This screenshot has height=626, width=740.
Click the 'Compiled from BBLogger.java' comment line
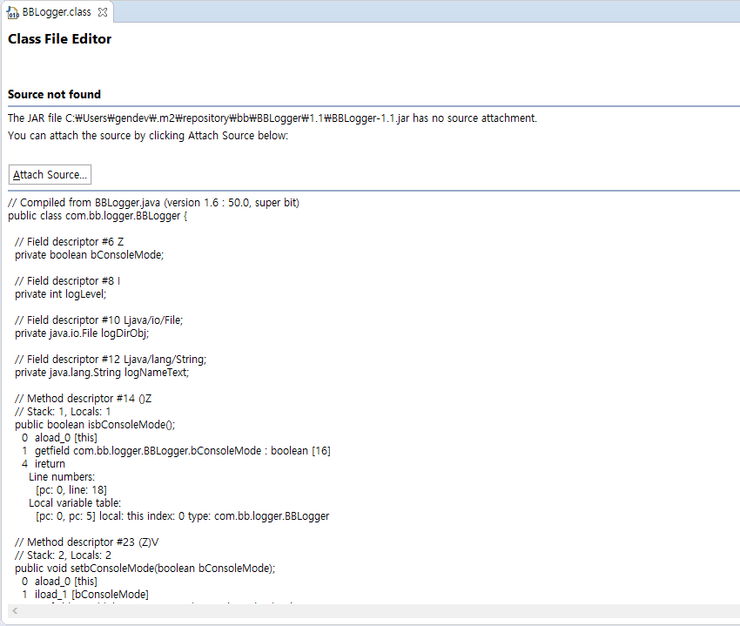(x=153, y=202)
